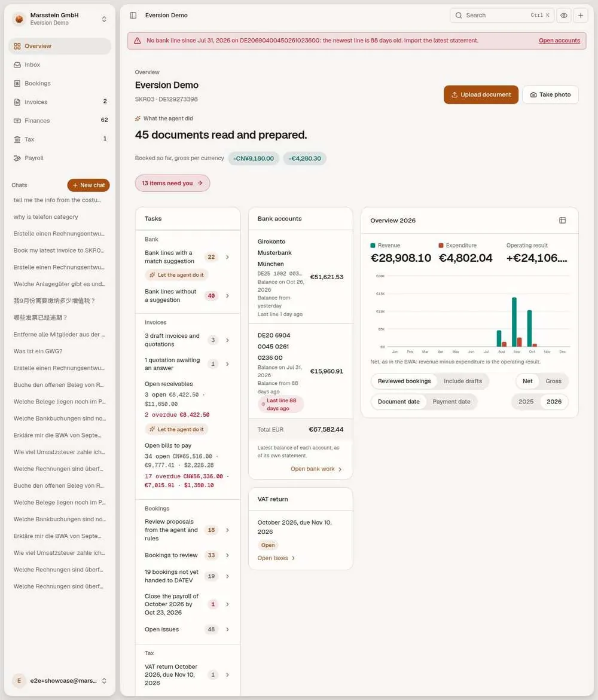598x700 pixels.
Task: Open Finances from the sidebar
Action: (60, 121)
